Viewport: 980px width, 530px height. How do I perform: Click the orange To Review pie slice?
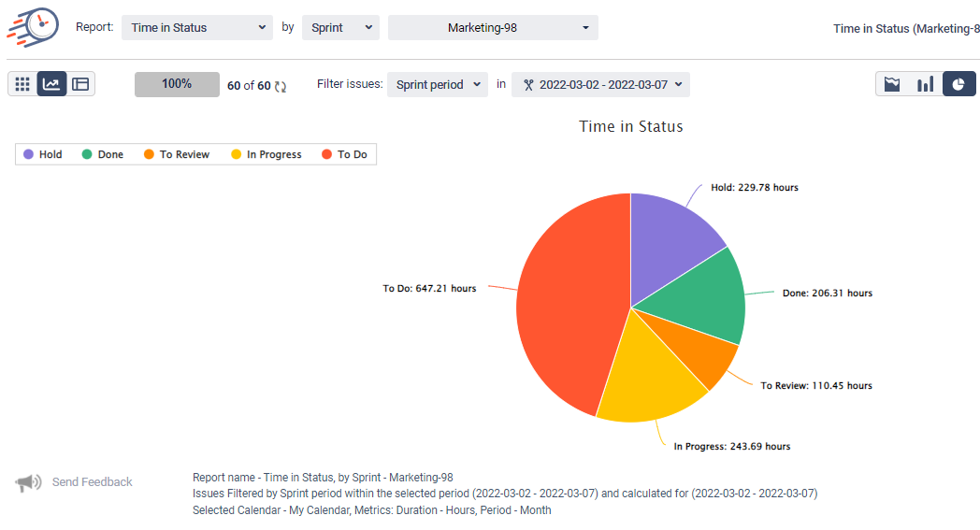[x=700, y=350]
